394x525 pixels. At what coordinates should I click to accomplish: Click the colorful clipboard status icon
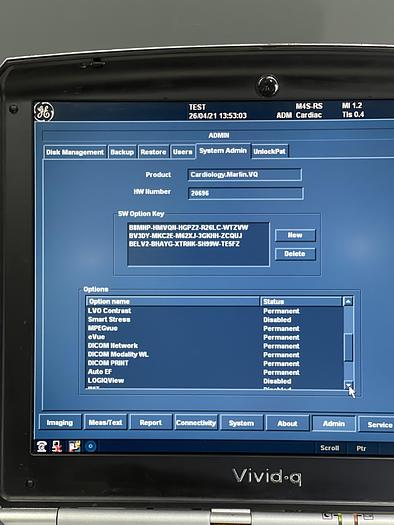pyautogui.click(x=74, y=446)
